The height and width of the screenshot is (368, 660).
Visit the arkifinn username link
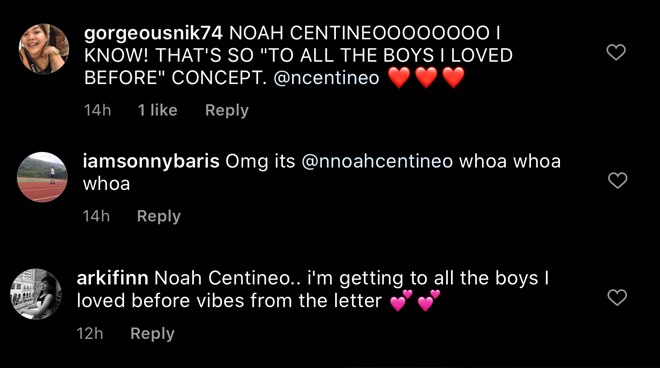[x=112, y=278]
